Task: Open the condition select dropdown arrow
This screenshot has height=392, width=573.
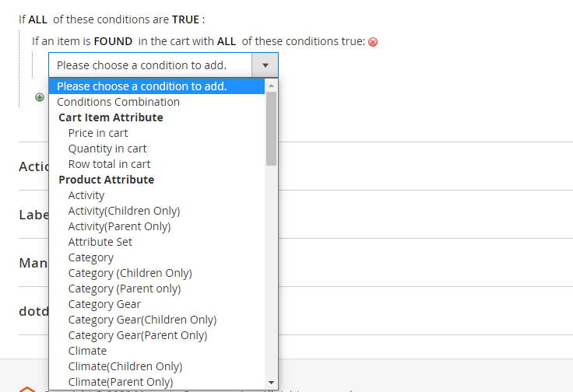Action: pos(265,65)
